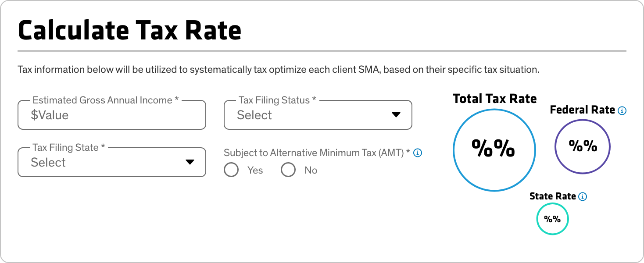Click the Federal Rate info icon
644x263 pixels.
pos(622,110)
